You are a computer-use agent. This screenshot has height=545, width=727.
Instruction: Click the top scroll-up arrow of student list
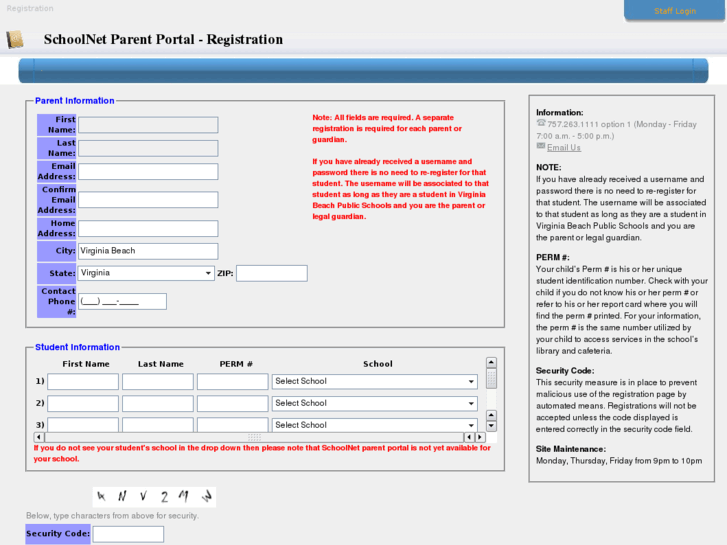click(x=491, y=362)
